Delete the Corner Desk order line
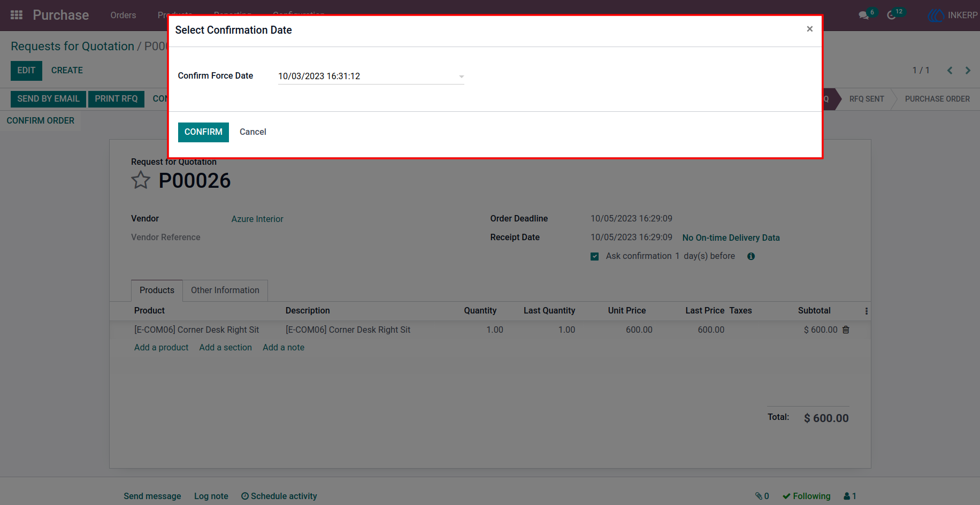Viewport: 980px width, 505px height. click(x=846, y=330)
